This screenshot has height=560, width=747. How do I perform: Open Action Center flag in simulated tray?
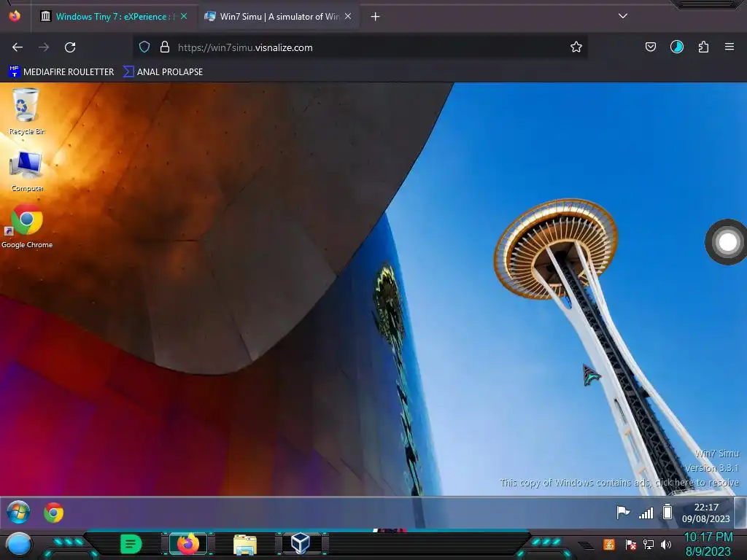(x=623, y=513)
